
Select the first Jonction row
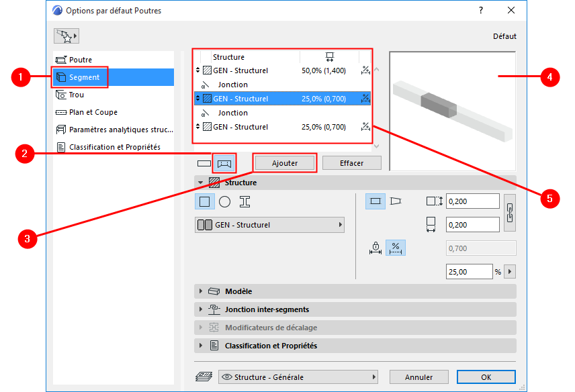(x=282, y=85)
